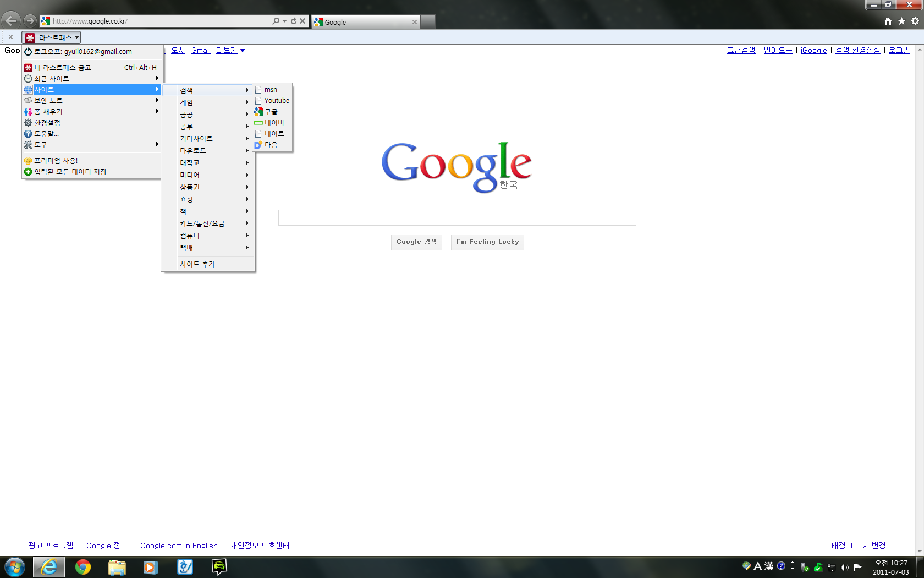Select 사이트 추가 menu entry

[x=208, y=264]
